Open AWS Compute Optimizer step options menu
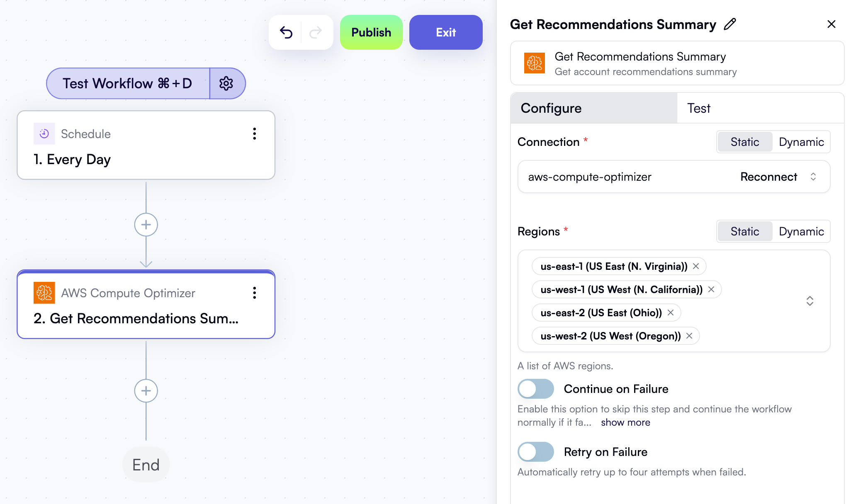 click(254, 293)
